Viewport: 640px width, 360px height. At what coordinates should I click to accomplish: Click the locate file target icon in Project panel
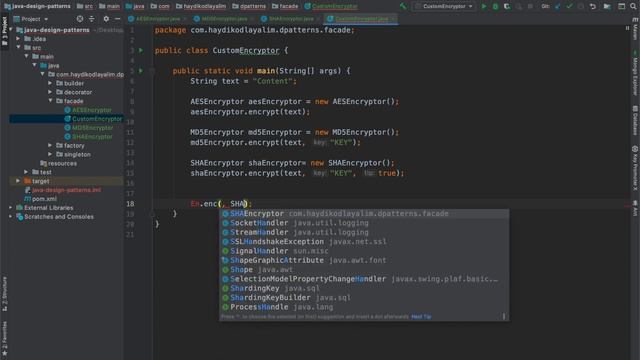tap(80, 19)
